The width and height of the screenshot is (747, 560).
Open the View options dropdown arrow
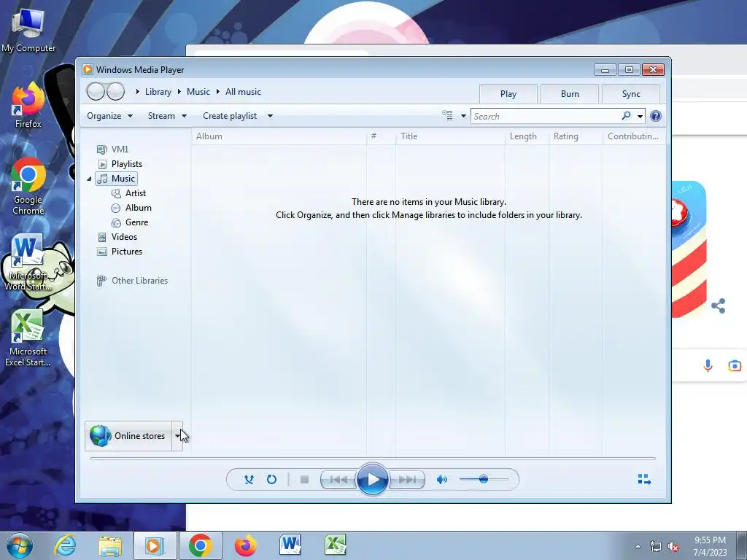pyautogui.click(x=463, y=116)
